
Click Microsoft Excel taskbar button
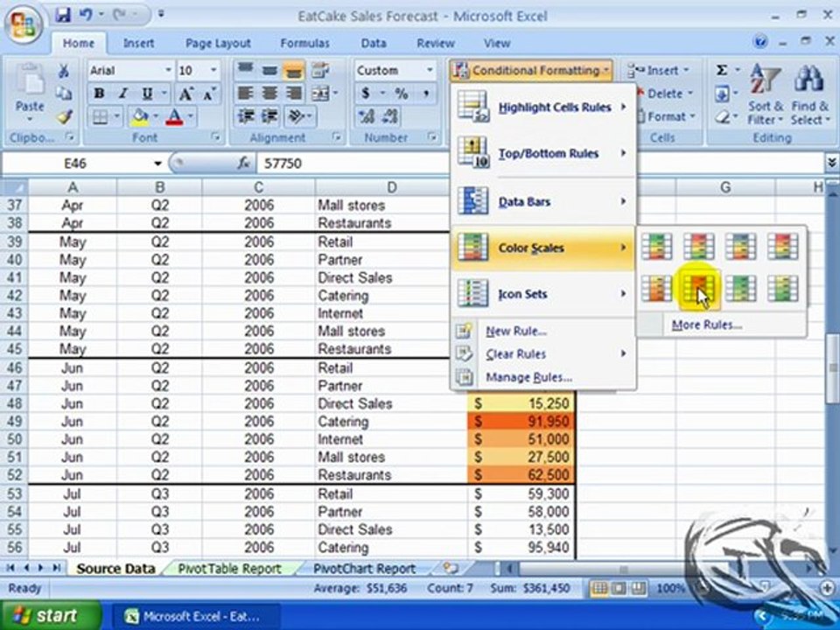click(195, 617)
